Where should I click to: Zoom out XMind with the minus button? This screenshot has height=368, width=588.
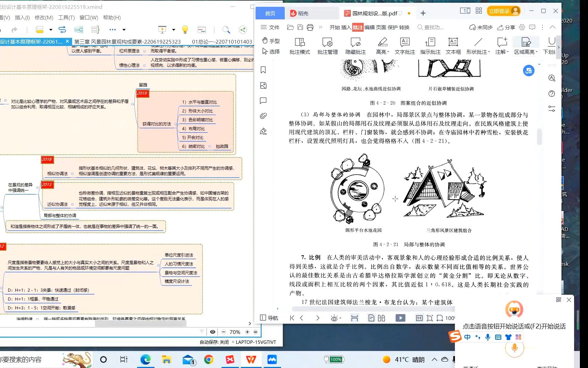[x=224, y=332]
